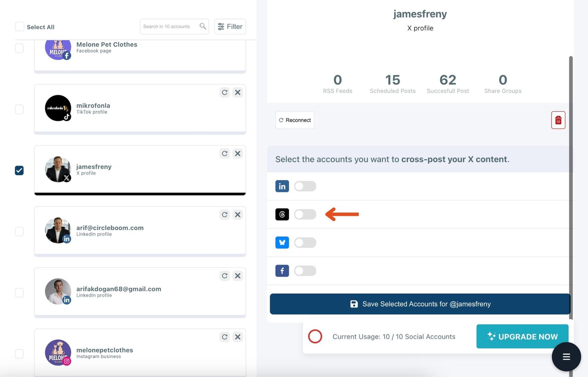The width and height of the screenshot is (588, 377).
Task: Refresh the jamesfreny X profile
Action: coord(225,153)
